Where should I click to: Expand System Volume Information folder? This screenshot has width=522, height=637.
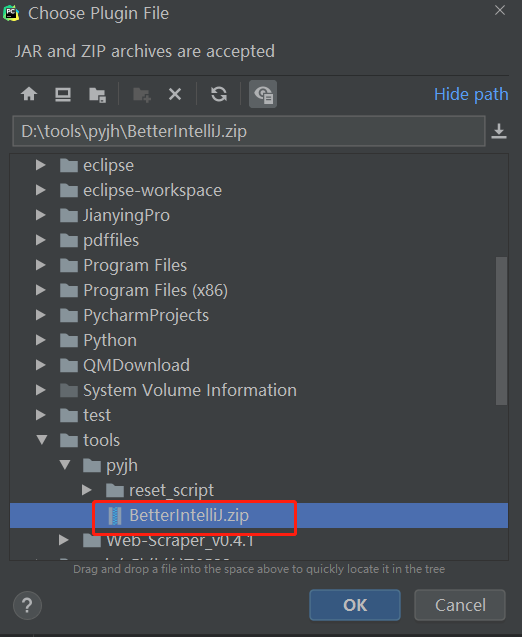pos(41,390)
